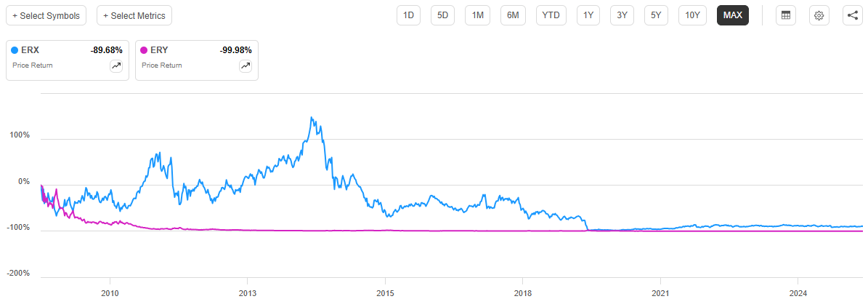Screen dimensions: 868x307
Task: Switch chart to 5Y range
Action: pyautogui.click(x=656, y=15)
